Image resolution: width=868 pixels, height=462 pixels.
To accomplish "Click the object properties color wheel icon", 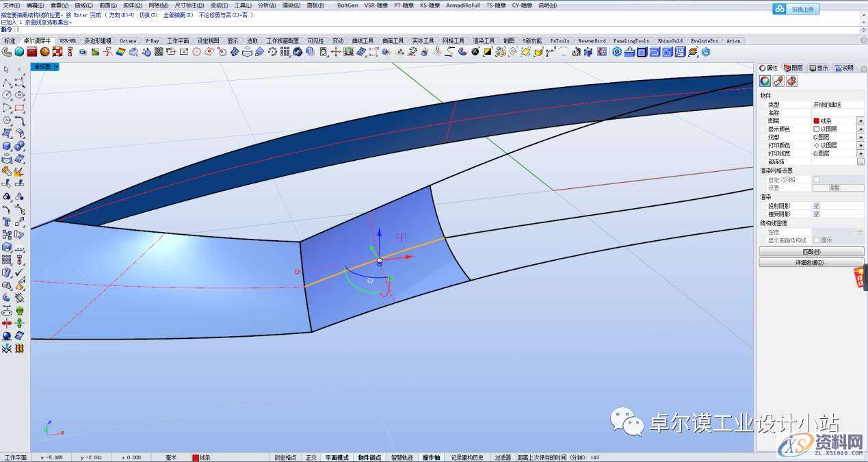I will pos(765,81).
